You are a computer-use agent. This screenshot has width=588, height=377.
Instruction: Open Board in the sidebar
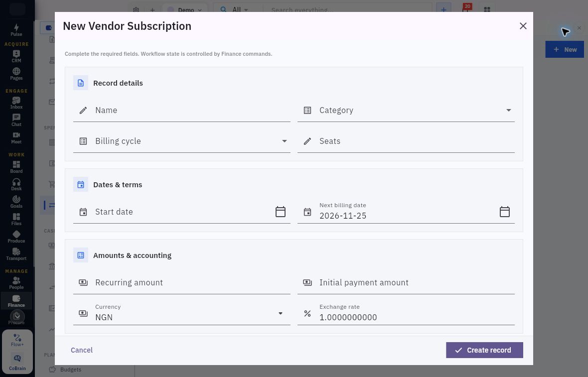(16, 167)
